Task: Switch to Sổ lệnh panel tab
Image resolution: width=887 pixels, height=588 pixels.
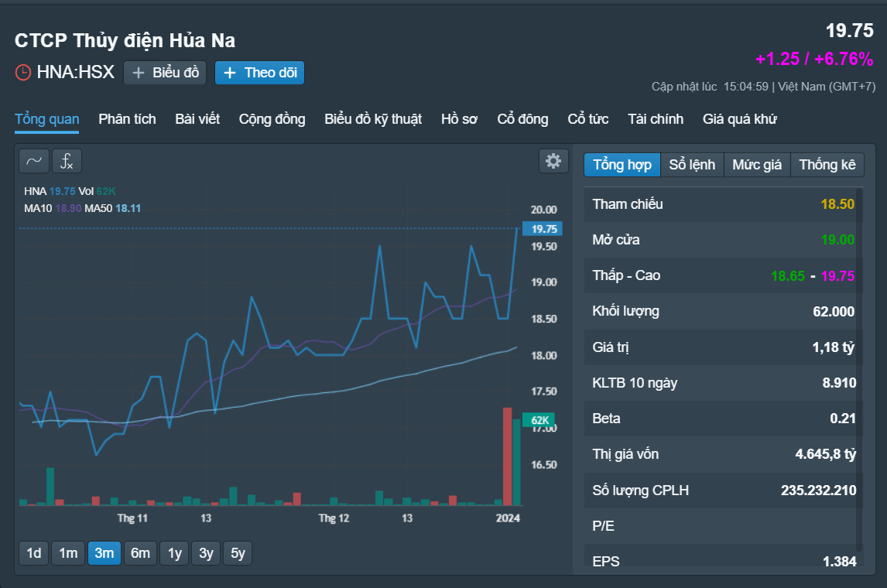Action: point(692,165)
